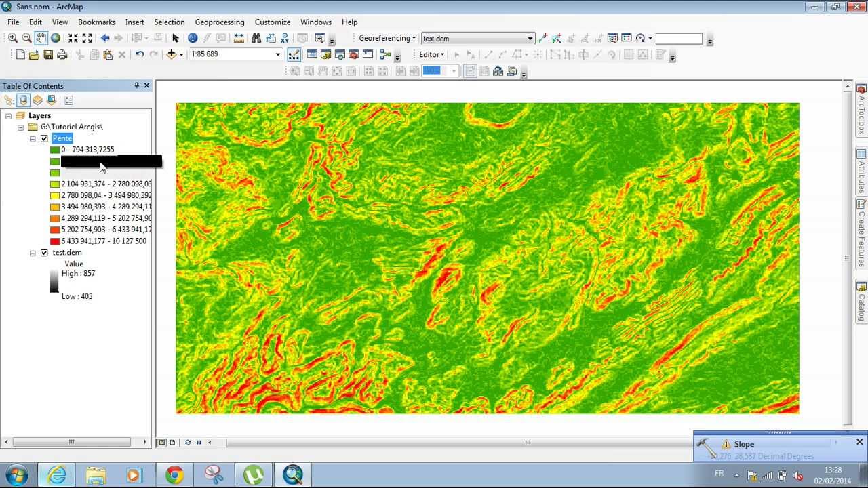The height and width of the screenshot is (488, 868).
Task: Save the map document
Action: point(49,54)
